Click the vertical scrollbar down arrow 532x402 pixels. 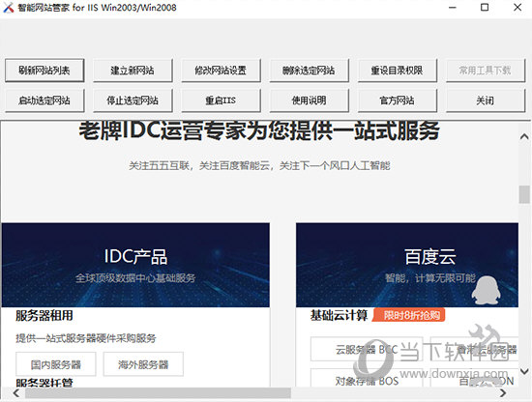pyautogui.click(x=524, y=371)
